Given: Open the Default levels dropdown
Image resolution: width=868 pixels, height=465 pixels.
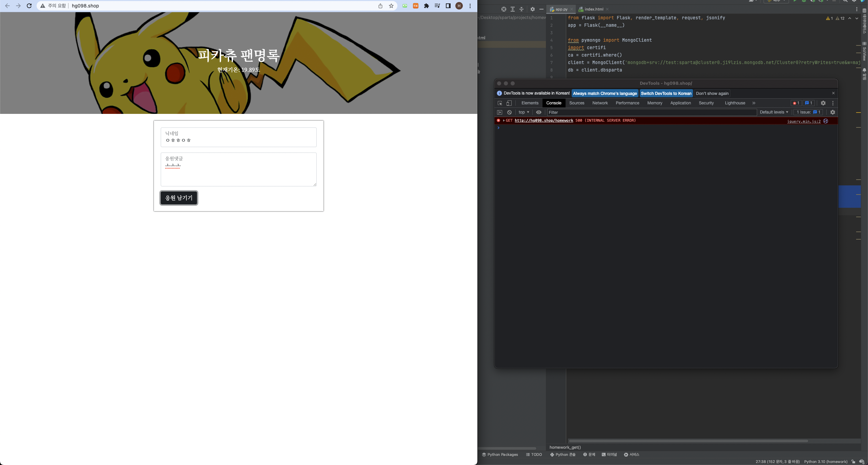Looking at the screenshot, I should 774,112.
